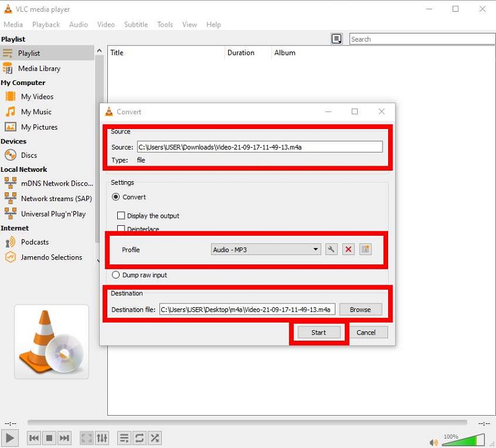Open the Tools menu
This screenshot has width=496, height=448.
click(165, 24)
